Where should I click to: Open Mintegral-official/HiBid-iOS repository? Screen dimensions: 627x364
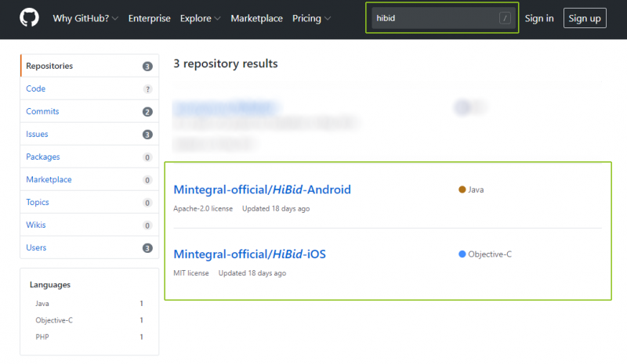249,254
